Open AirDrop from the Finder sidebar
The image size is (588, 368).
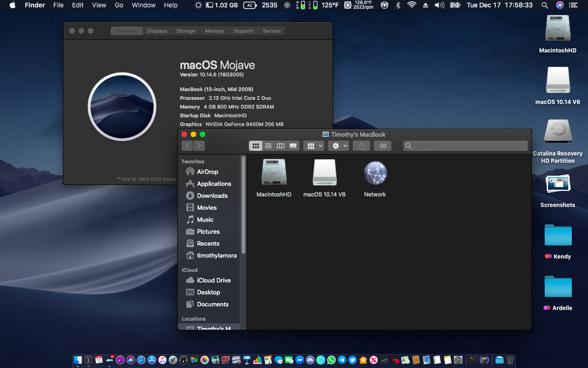pos(206,172)
